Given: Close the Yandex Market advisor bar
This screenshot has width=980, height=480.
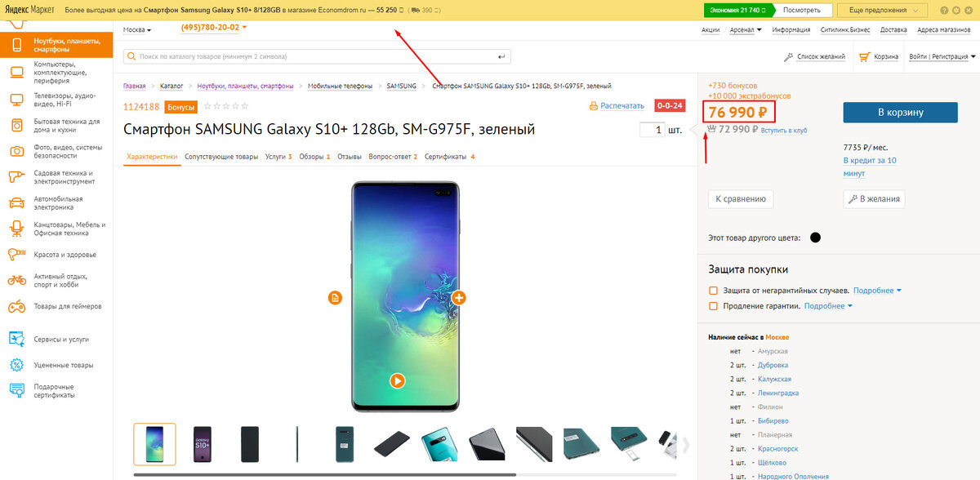Looking at the screenshot, I should click(969, 11).
